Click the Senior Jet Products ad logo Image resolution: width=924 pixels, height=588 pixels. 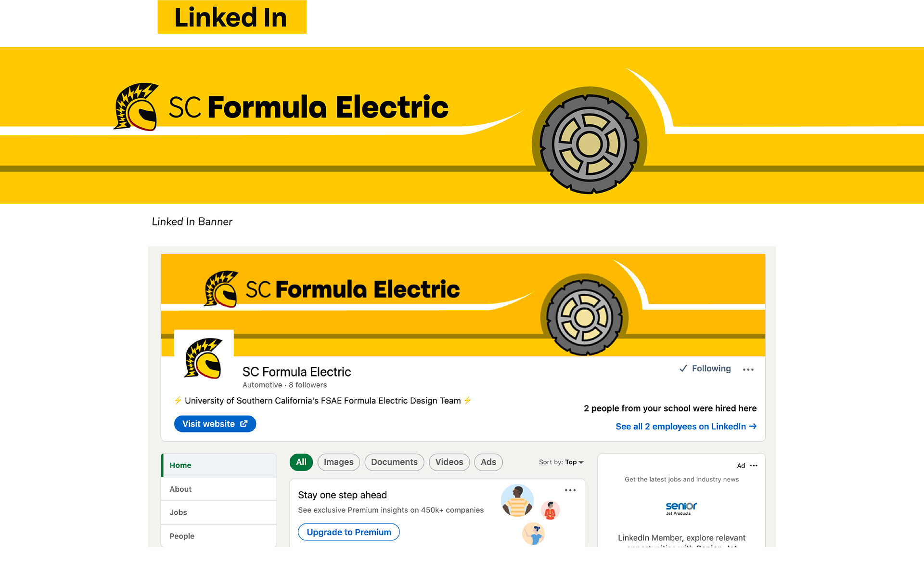[681, 508]
